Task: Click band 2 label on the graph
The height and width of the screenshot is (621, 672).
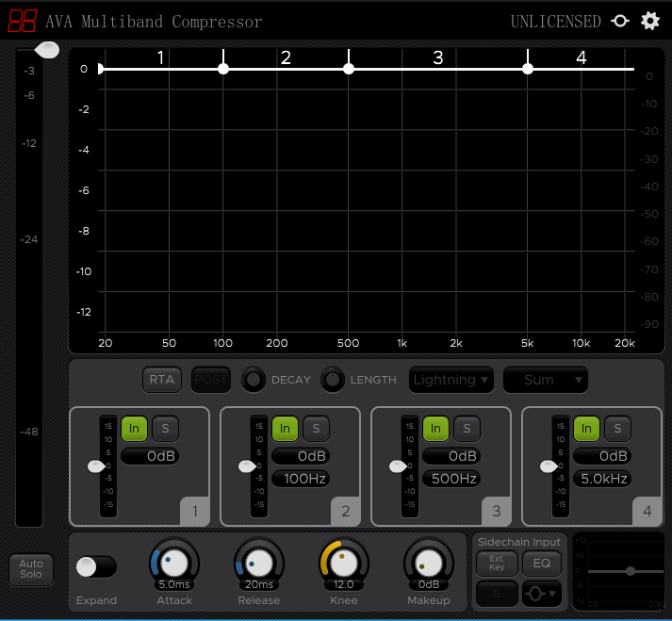Action: pyautogui.click(x=286, y=57)
